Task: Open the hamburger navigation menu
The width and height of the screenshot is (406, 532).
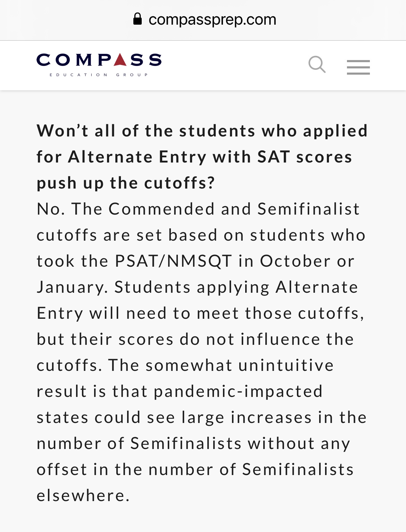Action: tap(358, 67)
